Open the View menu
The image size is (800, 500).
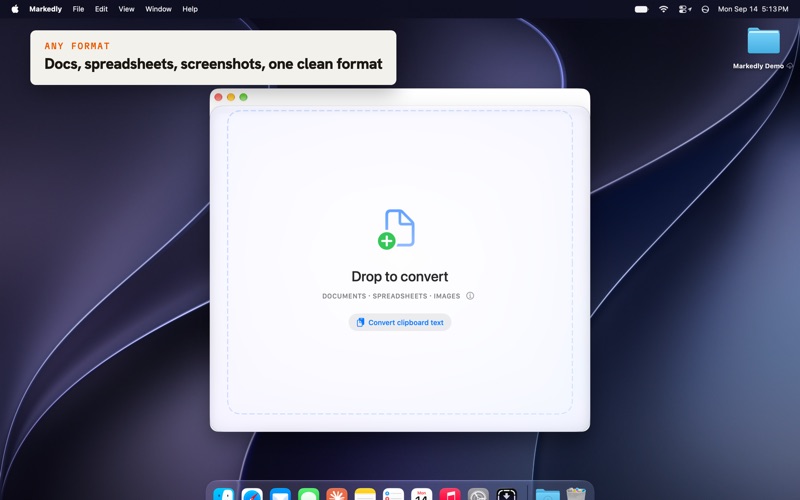coord(127,9)
